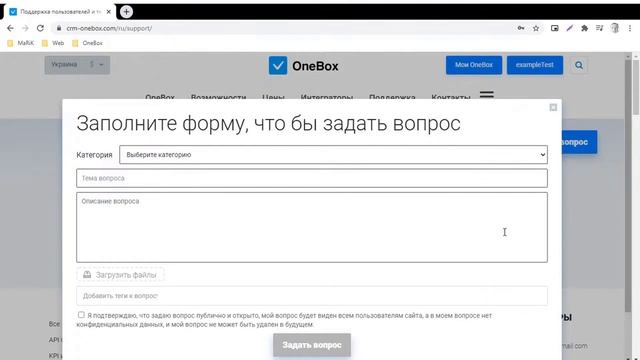This screenshot has height=360, width=640.
Task: Close the support page tab
Action: (x=109, y=12)
